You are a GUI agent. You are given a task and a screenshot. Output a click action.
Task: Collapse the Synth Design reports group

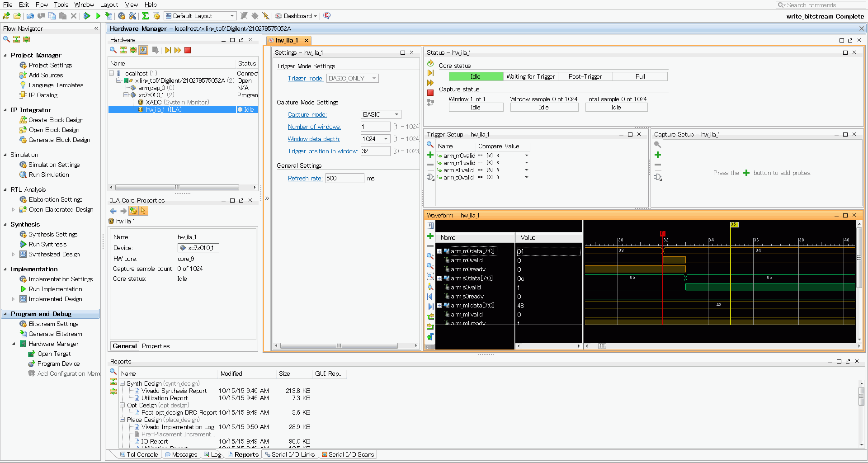[x=123, y=383]
